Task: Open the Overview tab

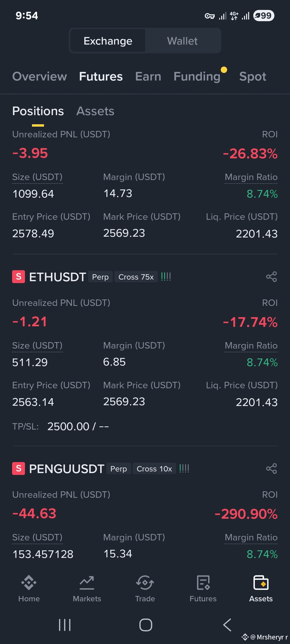Action: (x=39, y=76)
